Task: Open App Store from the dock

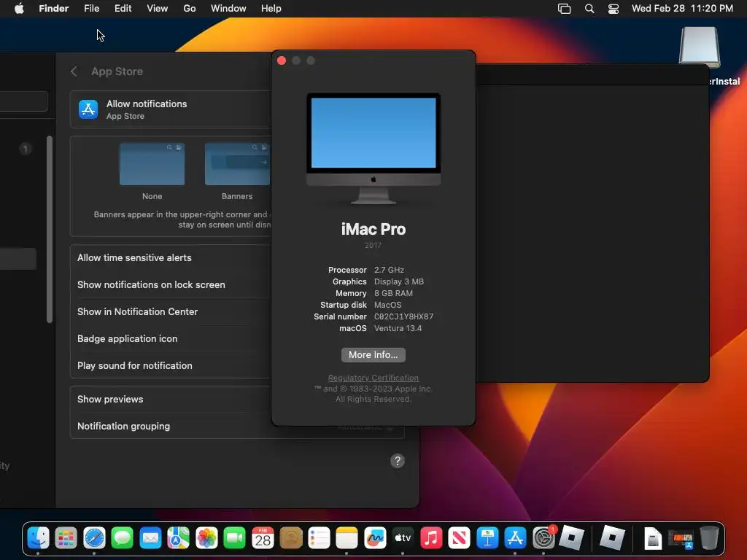Action: click(x=516, y=538)
